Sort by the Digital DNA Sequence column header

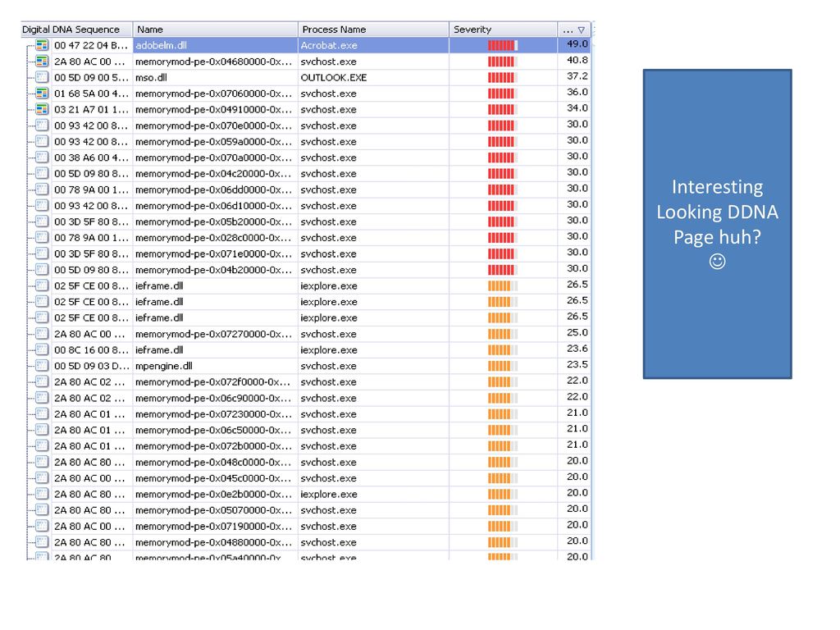tap(76, 30)
